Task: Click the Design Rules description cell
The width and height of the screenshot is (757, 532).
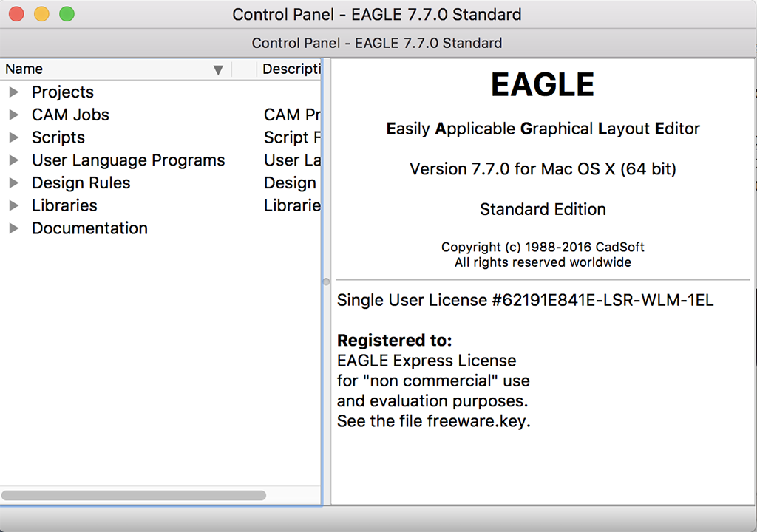Action: pyautogui.click(x=290, y=183)
